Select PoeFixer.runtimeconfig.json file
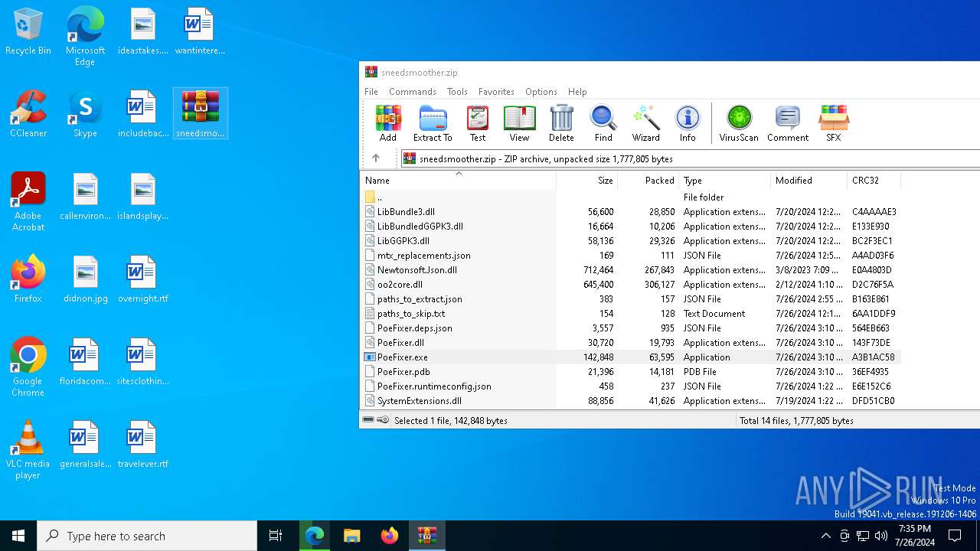This screenshot has height=551, width=980. 631,386
